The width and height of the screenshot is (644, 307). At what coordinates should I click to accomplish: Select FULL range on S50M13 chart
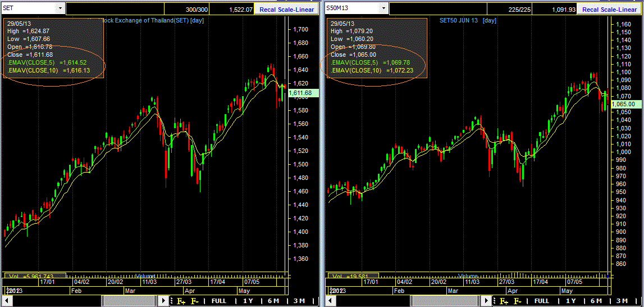click(542, 301)
